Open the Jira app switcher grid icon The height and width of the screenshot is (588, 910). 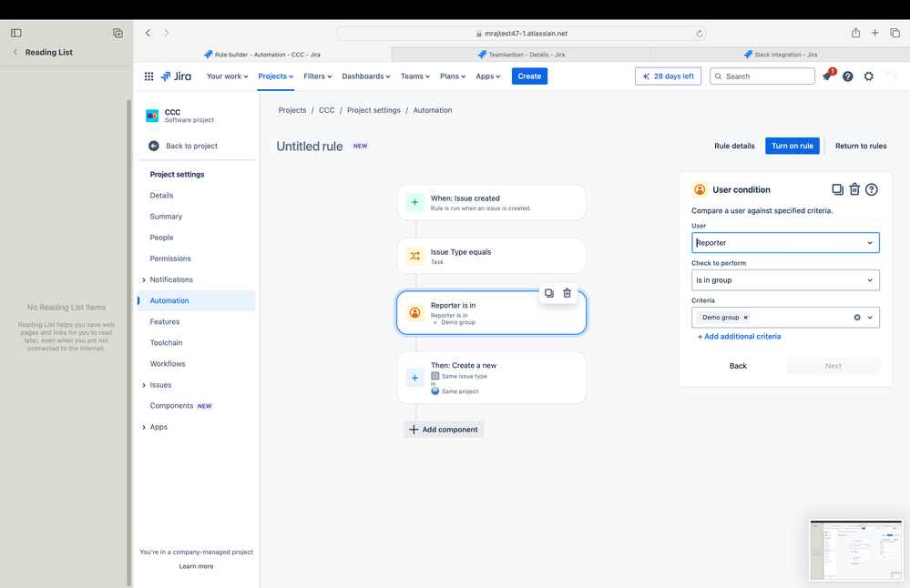(148, 76)
